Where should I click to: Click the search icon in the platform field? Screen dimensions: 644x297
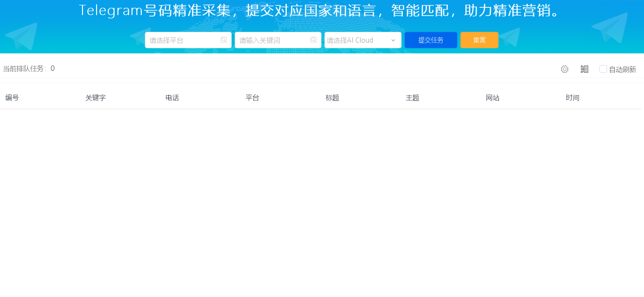[224, 40]
